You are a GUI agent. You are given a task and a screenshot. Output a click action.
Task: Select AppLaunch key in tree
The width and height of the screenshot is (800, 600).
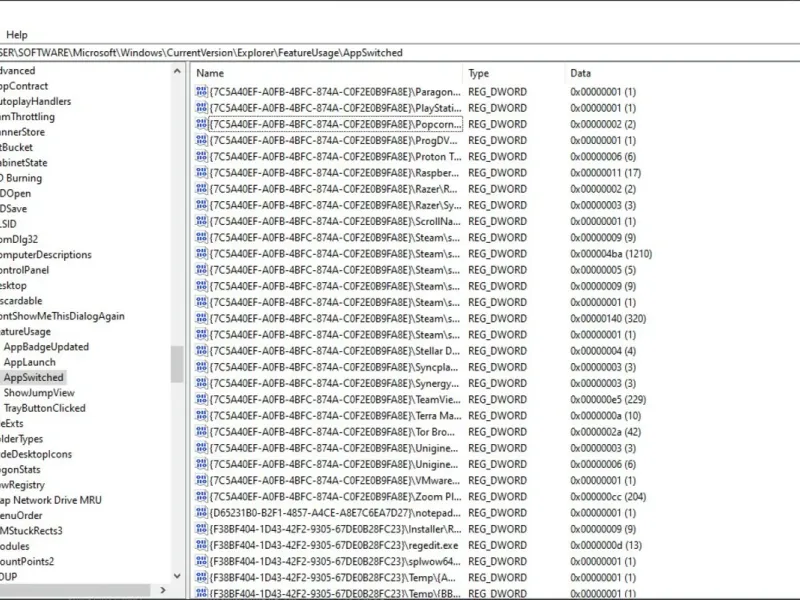30,362
